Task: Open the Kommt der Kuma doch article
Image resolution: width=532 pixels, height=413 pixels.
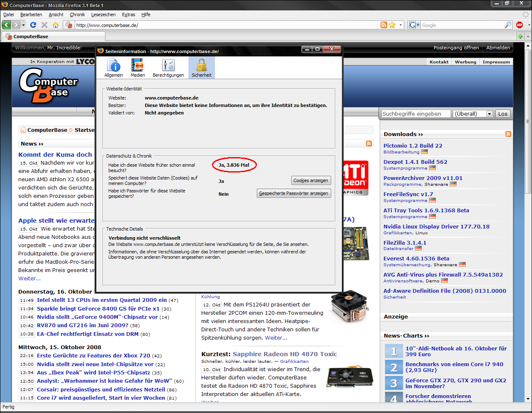Action: coord(55,154)
